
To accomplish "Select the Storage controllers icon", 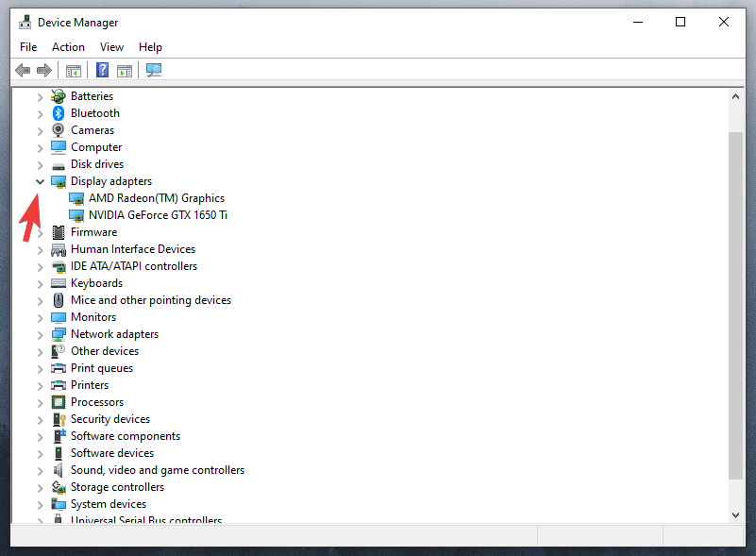I will (59, 487).
